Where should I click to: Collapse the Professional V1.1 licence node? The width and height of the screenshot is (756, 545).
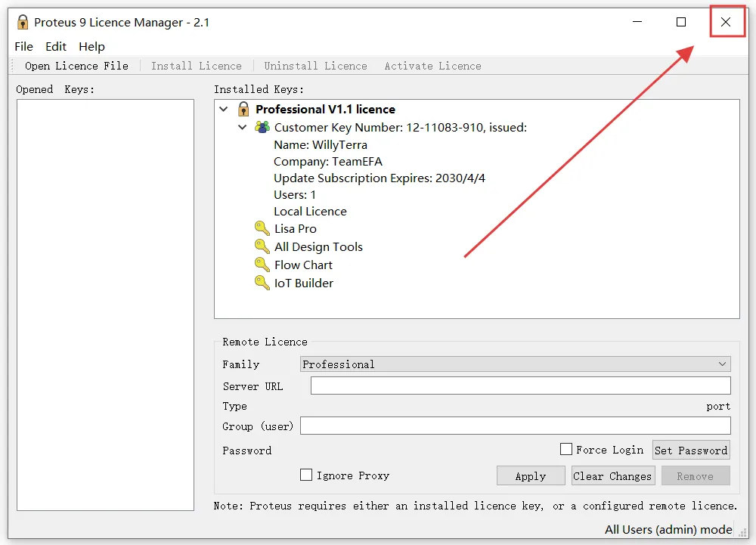tap(224, 109)
